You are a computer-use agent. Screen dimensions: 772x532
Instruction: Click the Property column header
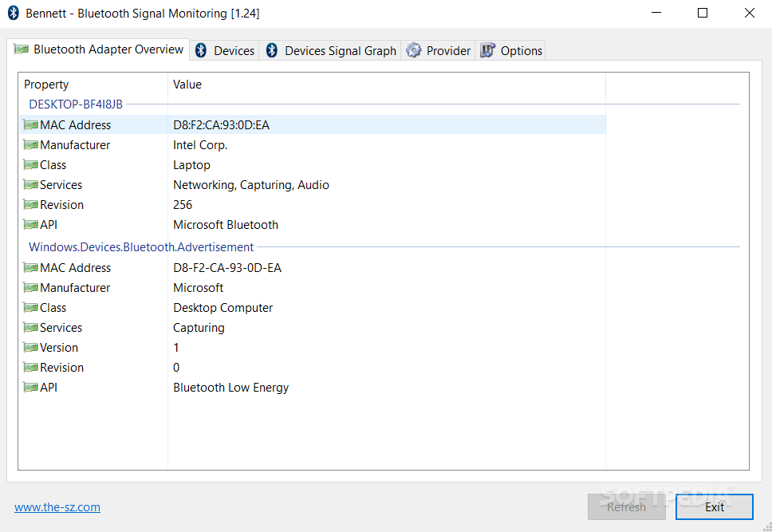tap(93, 85)
